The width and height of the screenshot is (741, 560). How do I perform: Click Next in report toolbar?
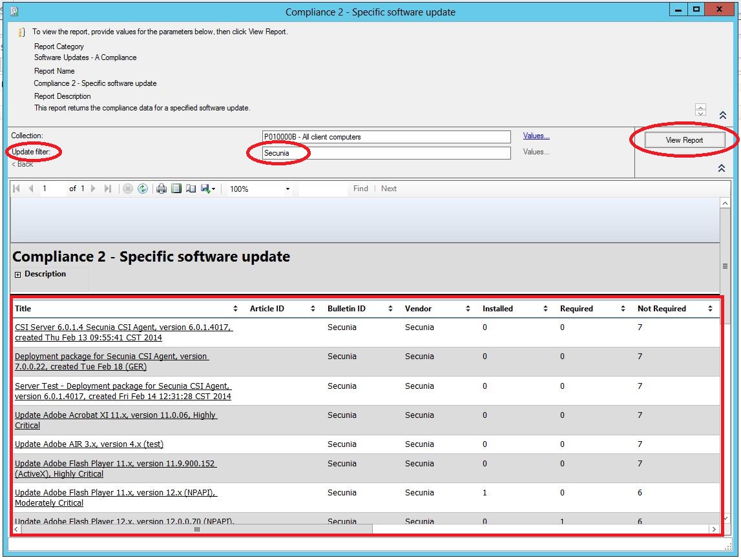[389, 189]
